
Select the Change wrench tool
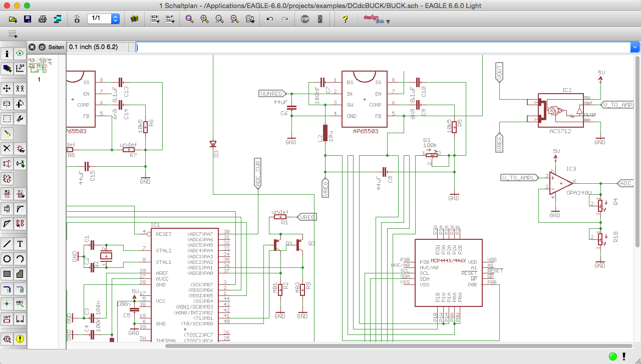(20, 119)
